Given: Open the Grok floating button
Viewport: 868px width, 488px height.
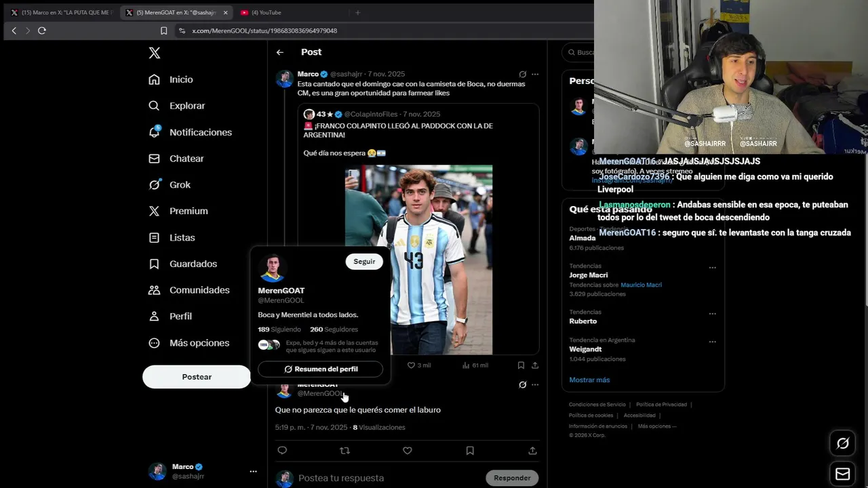Looking at the screenshot, I should tap(842, 443).
